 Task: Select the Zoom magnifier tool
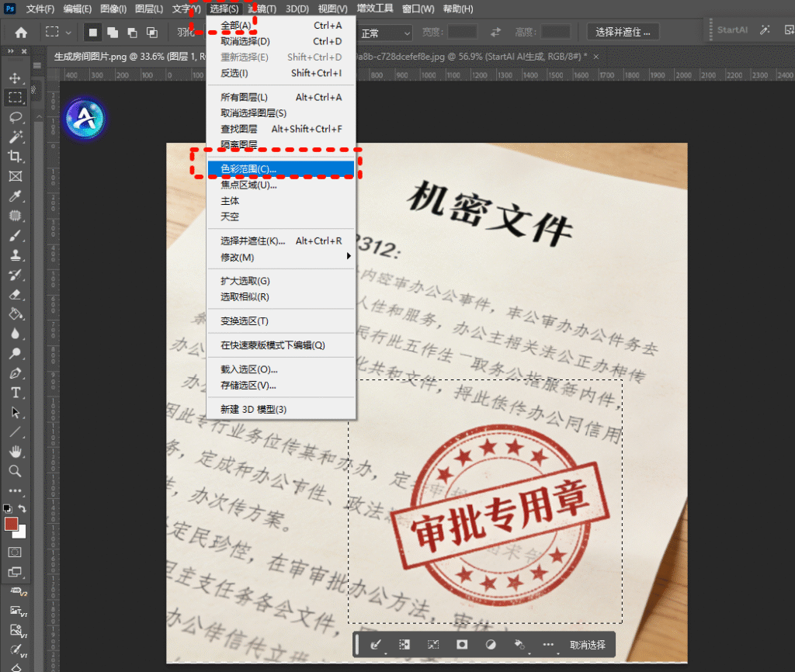pyautogui.click(x=15, y=471)
